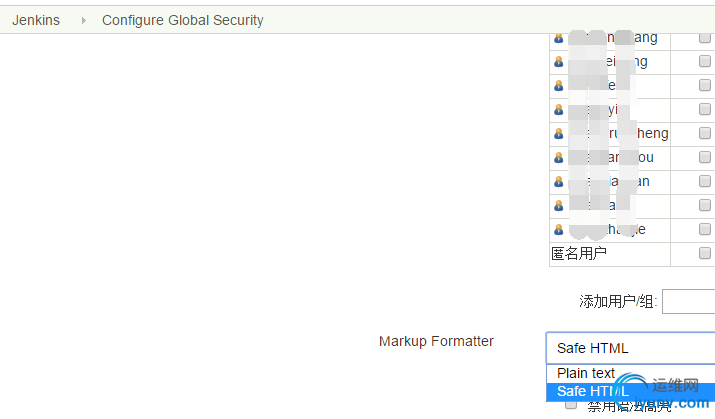Go to Jenkins breadcrumb home
Screen dimensions: 715x419
coord(36,21)
